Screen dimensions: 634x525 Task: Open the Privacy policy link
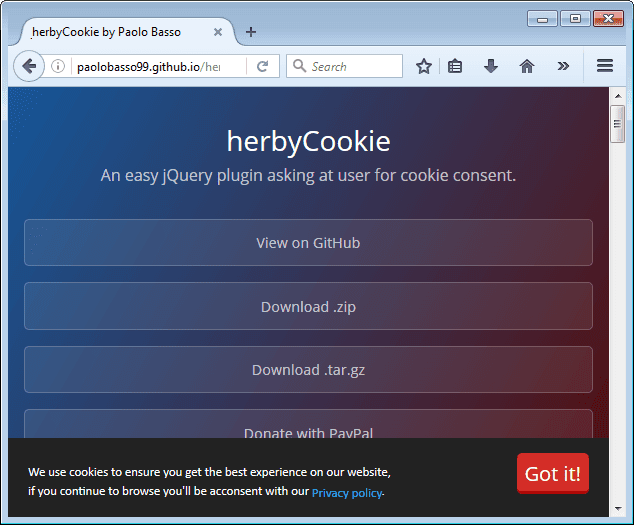(x=347, y=493)
